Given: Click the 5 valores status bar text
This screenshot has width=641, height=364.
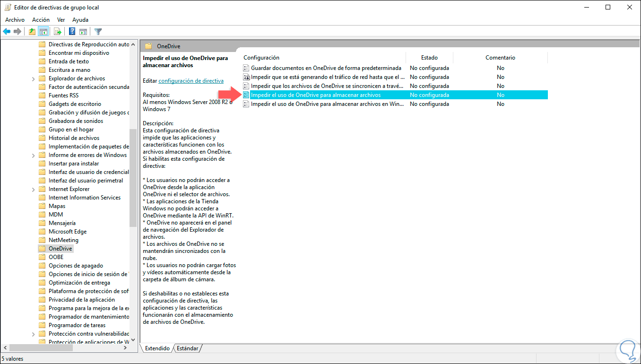Looking at the screenshot, I should (13, 359).
